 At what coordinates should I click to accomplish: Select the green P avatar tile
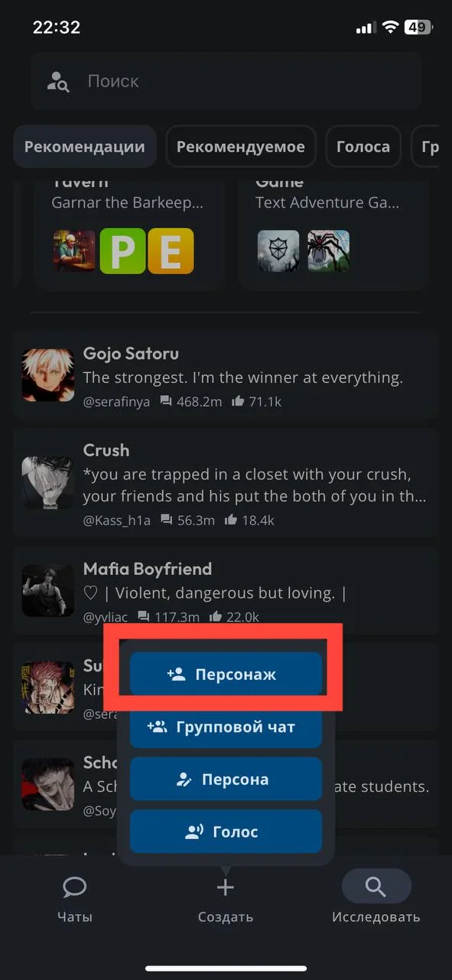click(x=122, y=252)
